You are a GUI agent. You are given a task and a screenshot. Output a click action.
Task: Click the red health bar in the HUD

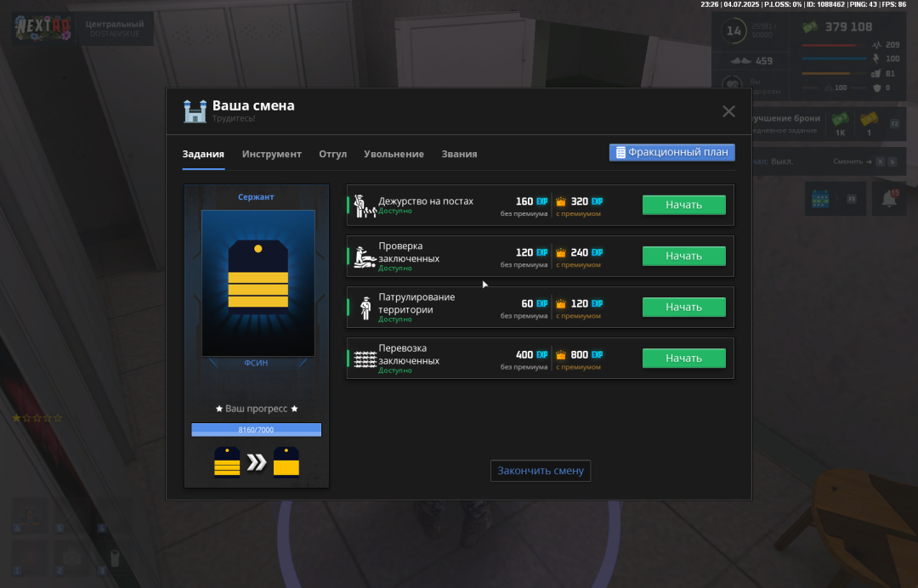(x=835, y=45)
